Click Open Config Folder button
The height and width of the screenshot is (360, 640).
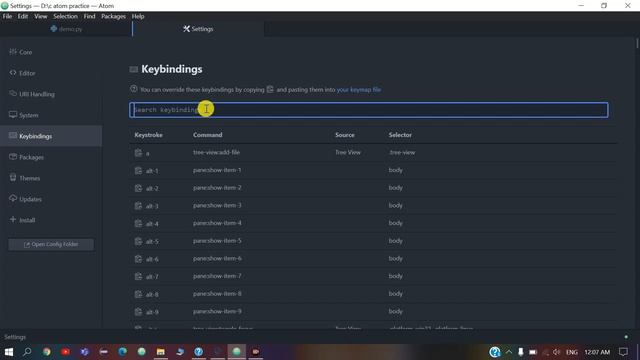51,244
